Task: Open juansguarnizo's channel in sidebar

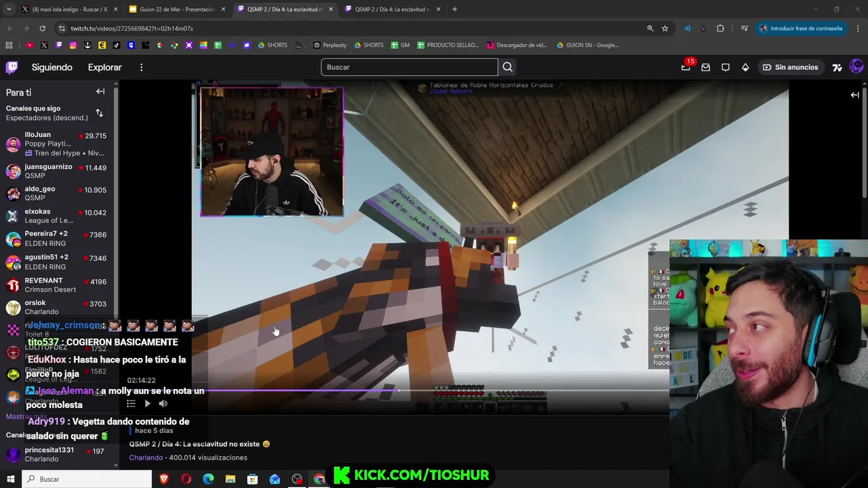Action: [x=59, y=171]
